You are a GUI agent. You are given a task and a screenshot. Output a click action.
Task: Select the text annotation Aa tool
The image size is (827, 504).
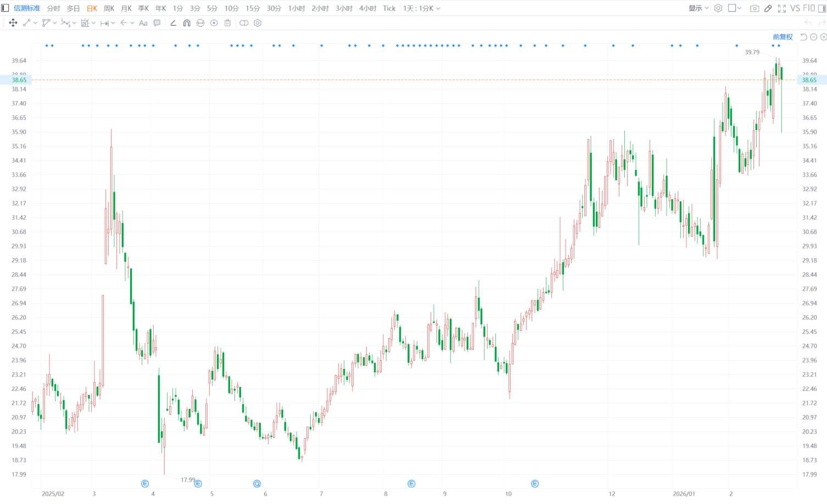tap(143, 23)
